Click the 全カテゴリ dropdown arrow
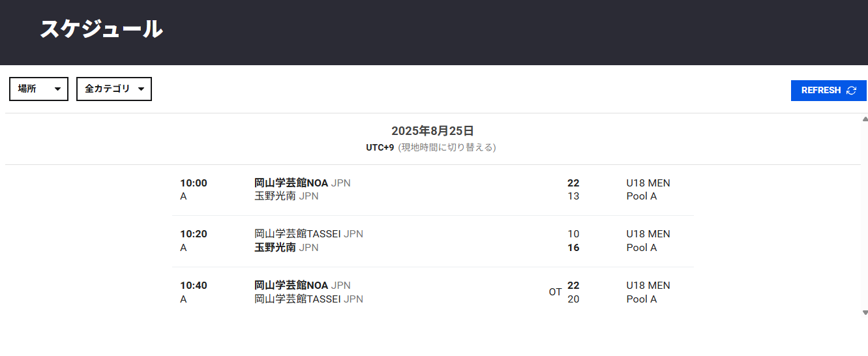 tap(141, 89)
